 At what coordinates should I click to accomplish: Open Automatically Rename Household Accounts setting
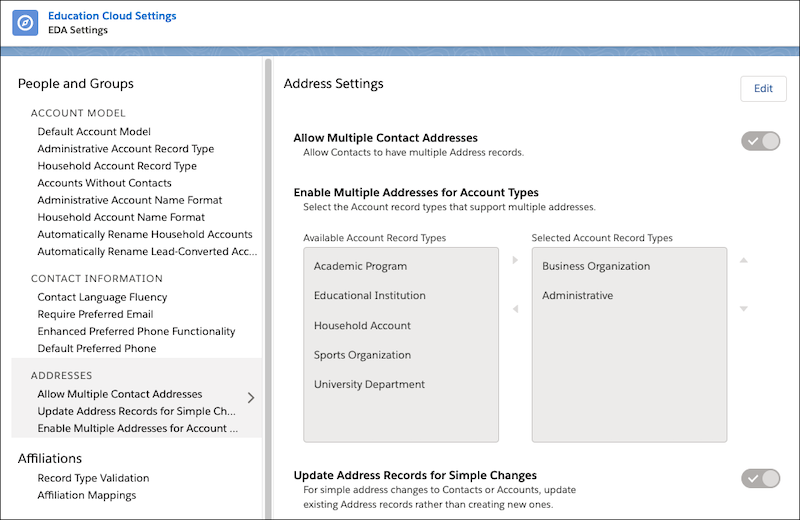(145, 234)
